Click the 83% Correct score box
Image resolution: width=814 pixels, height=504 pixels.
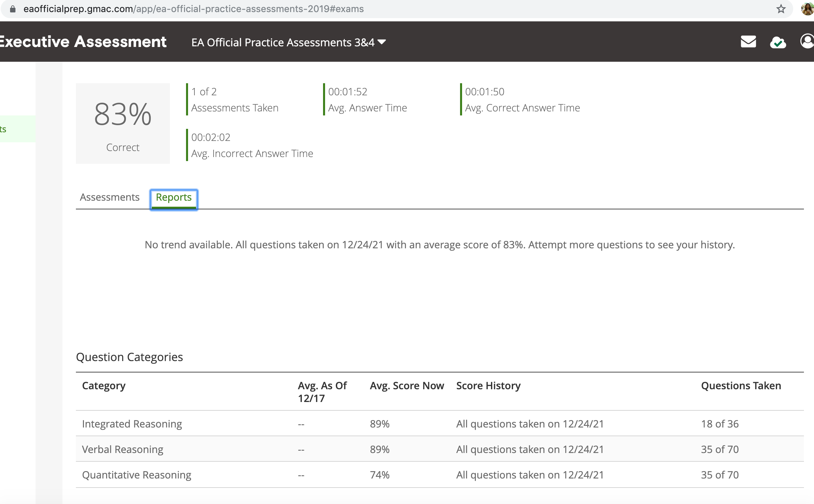point(123,123)
